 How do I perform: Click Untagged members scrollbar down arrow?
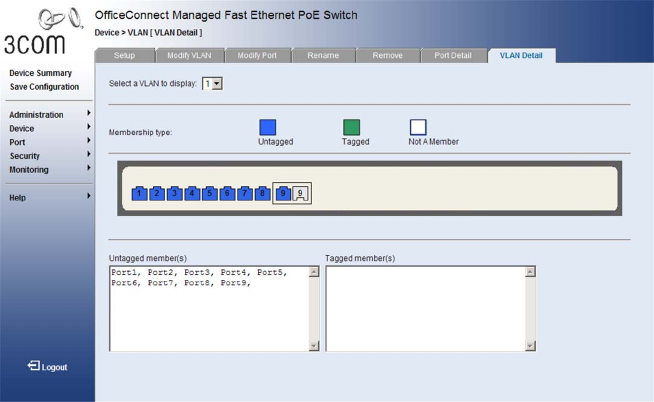click(314, 346)
